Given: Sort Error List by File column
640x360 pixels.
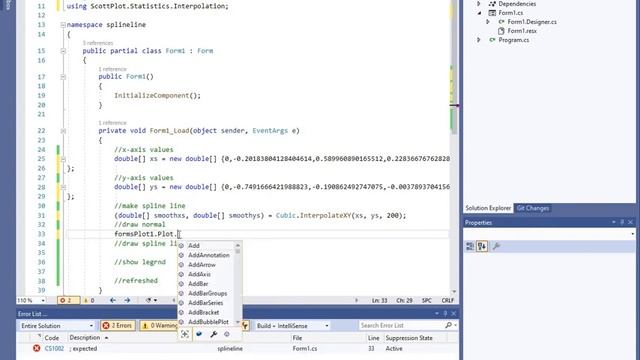Looking at the screenshot, I should coord(297,338).
